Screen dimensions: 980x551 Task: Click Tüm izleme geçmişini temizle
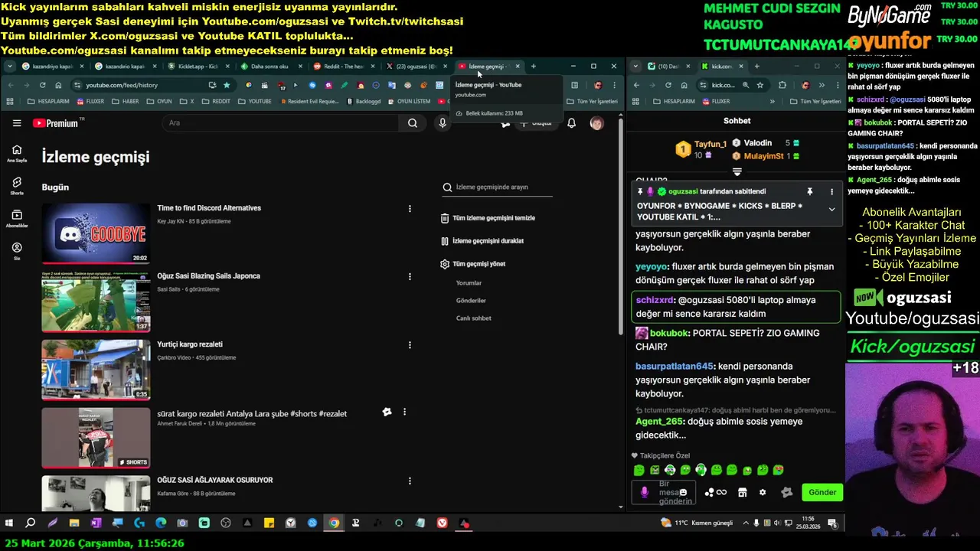(x=488, y=218)
